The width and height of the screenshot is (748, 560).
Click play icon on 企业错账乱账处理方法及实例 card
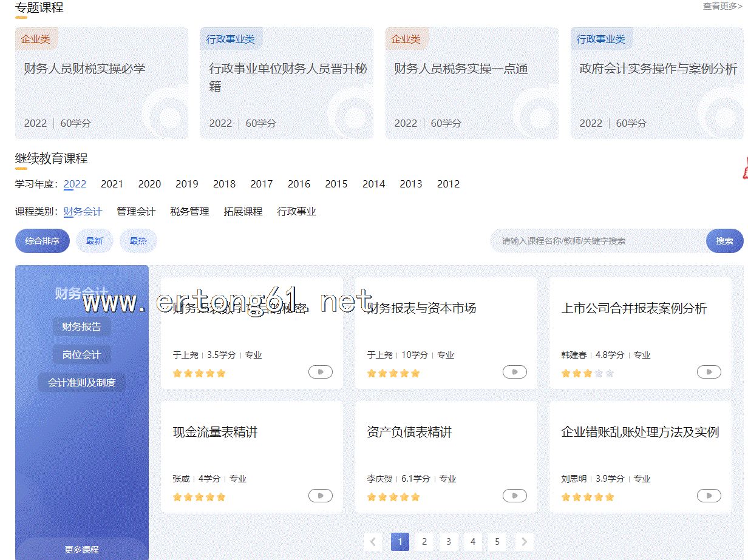[x=709, y=496]
